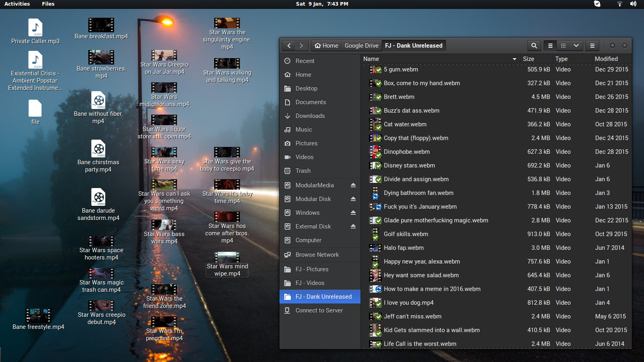This screenshot has width=644, height=362.
Task: Navigate to Google Drive in path bar
Action: pos(361,46)
